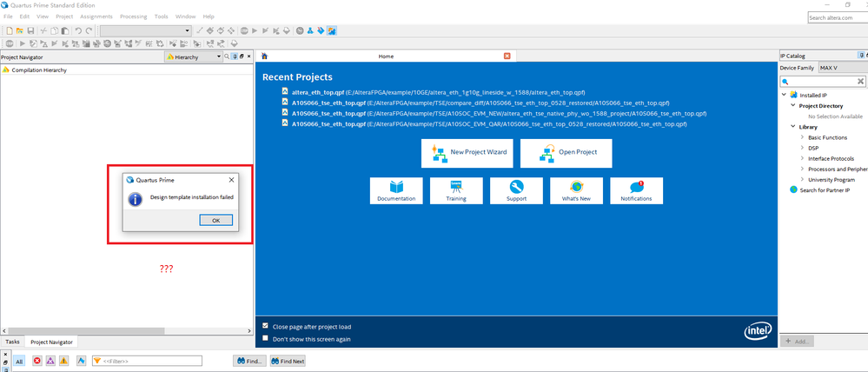Enable Don't show this screen again checkbox
Viewport: 868px width, 372px height.
pyautogui.click(x=266, y=338)
